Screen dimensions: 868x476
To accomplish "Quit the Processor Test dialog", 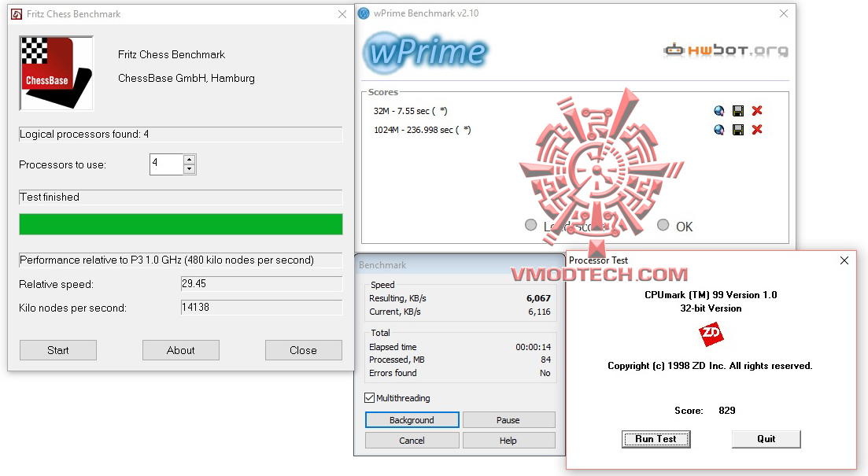I will click(766, 439).
